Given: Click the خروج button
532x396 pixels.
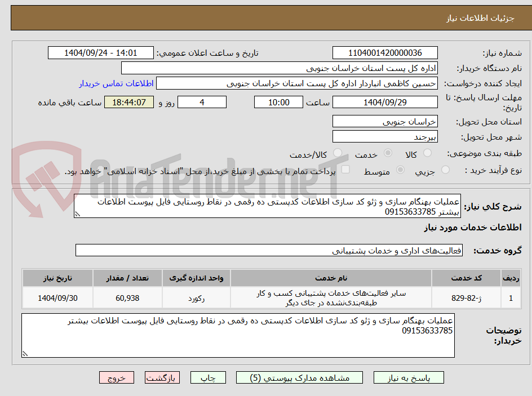Looking at the screenshot, I should [117, 377].
